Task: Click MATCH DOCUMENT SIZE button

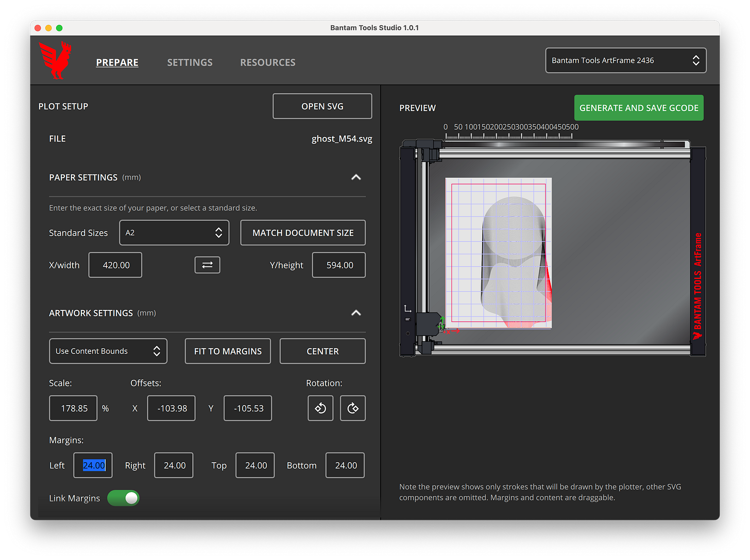Action: tap(303, 233)
